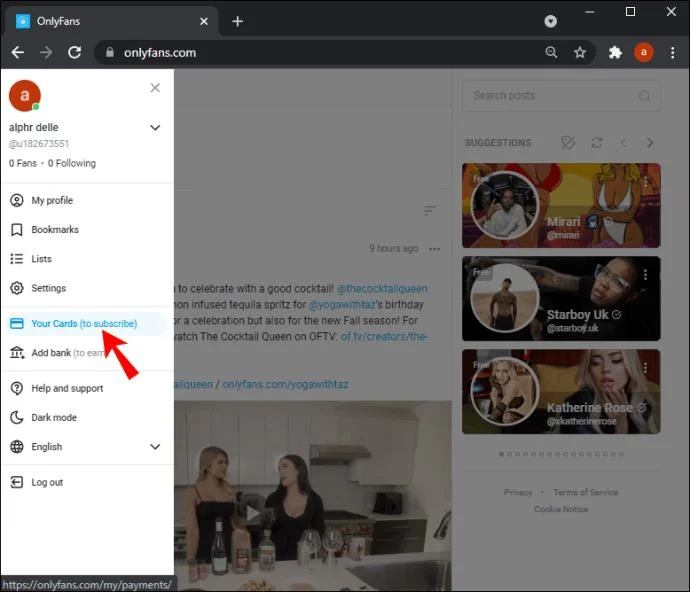This screenshot has width=690, height=592.
Task: Click the zoom magnifier in address bar
Action: point(551,52)
